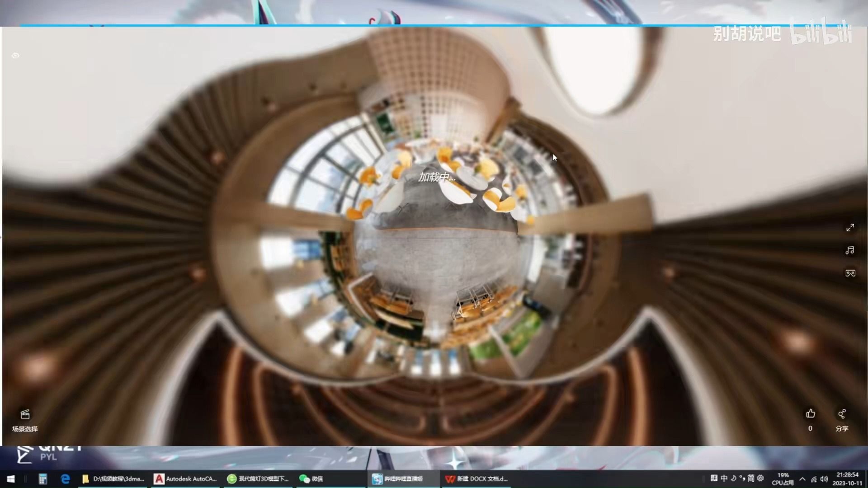Click the IME 中 language indicator
Image resolution: width=868 pixels, height=488 pixels.
(x=724, y=478)
